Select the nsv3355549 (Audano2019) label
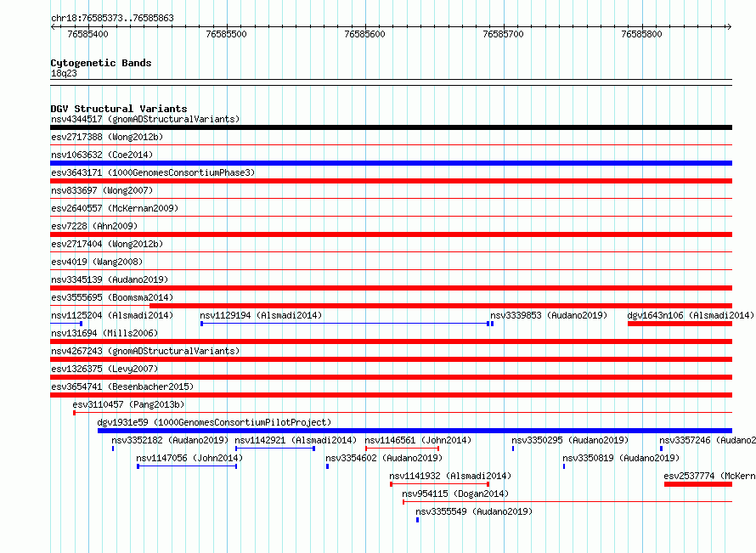This screenshot has height=553, width=756. [473, 511]
